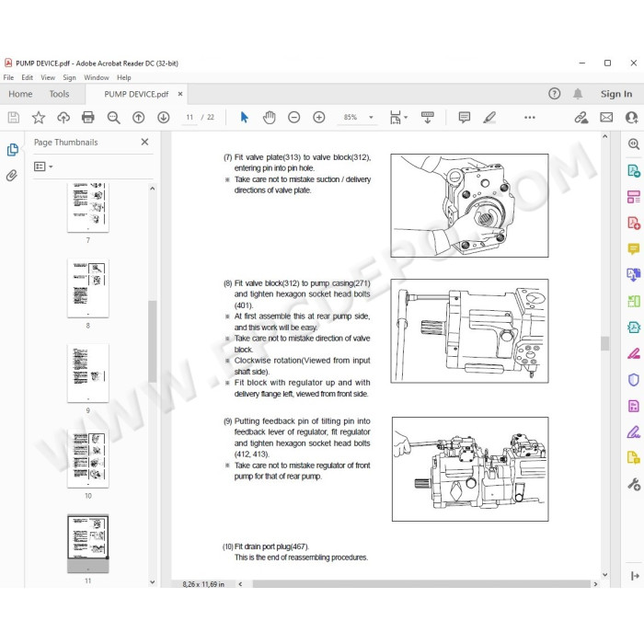Open the Help menu
The height and width of the screenshot is (644, 644).
[x=124, y=77]
